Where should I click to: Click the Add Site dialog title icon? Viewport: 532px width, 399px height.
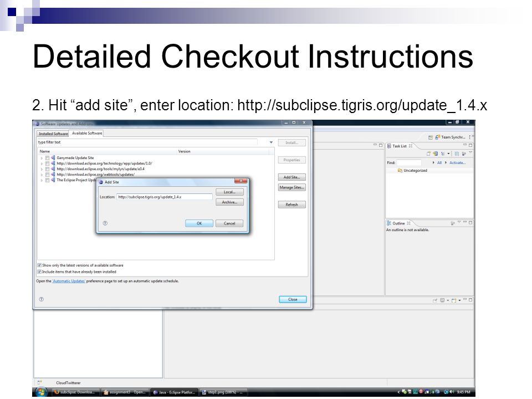click(101, 182)
